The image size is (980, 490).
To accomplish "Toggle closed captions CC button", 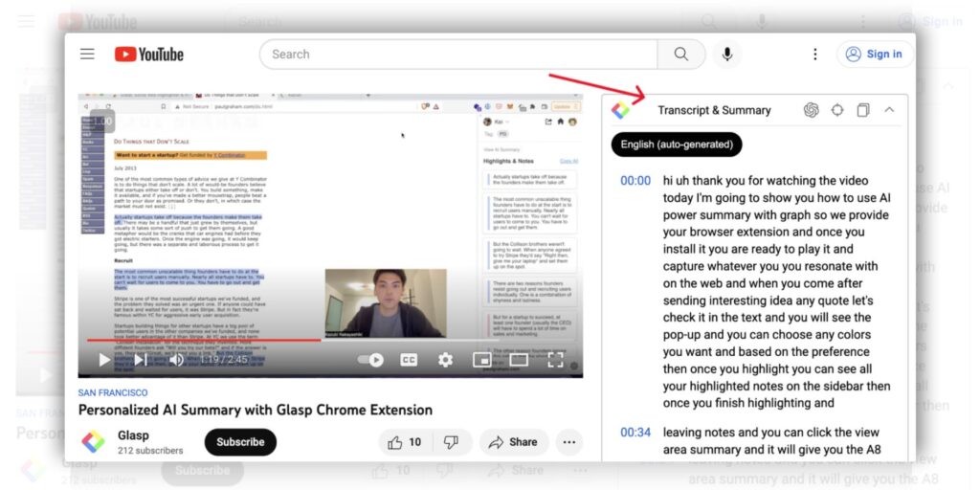I will [x=409, y=360].
